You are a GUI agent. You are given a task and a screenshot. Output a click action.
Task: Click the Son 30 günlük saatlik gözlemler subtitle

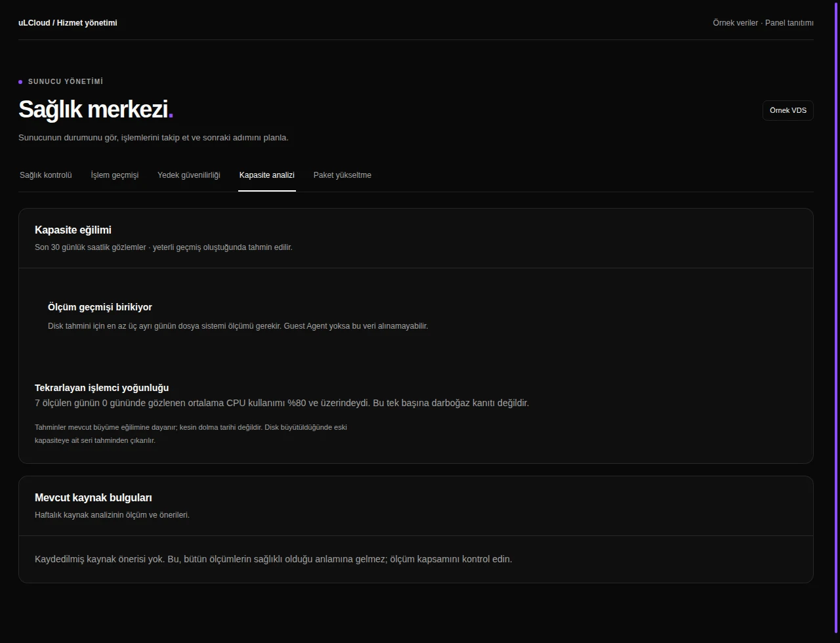tap(163, 247)
